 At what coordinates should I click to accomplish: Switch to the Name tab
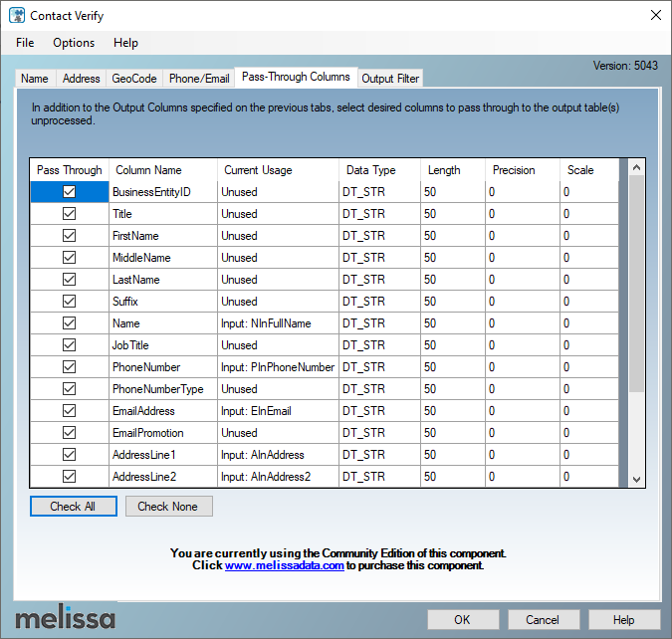point(35,79)
